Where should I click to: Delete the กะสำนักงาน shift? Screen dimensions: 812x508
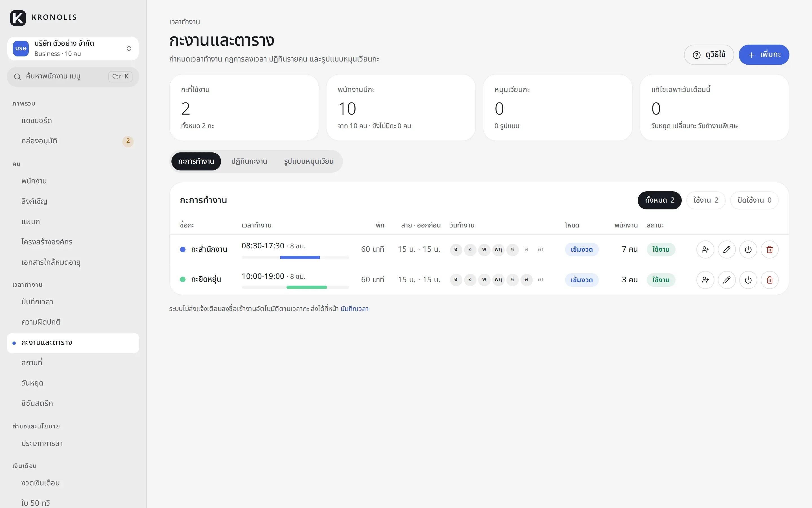tap(769, 249)
